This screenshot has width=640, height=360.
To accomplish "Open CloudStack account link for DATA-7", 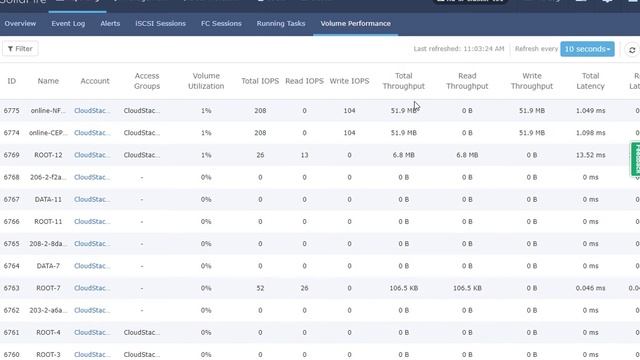I will (x=92, y=266).
